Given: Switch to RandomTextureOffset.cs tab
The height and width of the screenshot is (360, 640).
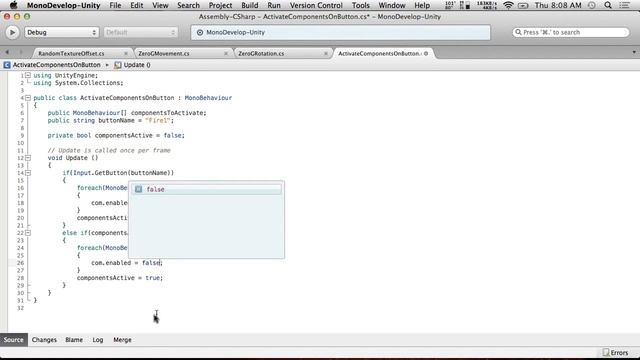Looking at the screenshot, I should pyautogui.click(x=71, y=53).
